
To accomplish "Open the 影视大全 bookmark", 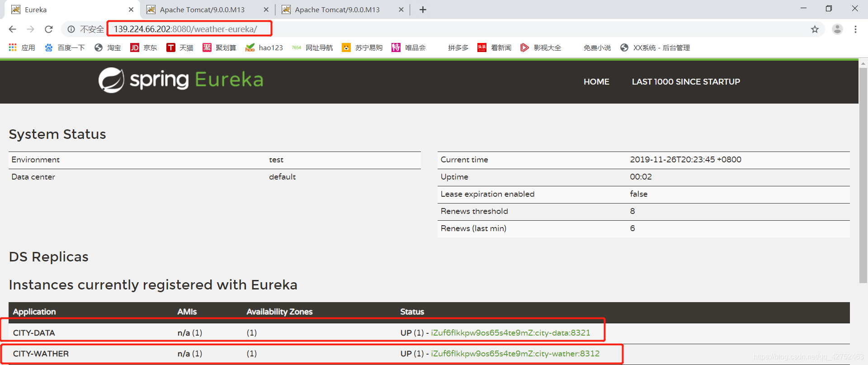I will coord(541,47).
